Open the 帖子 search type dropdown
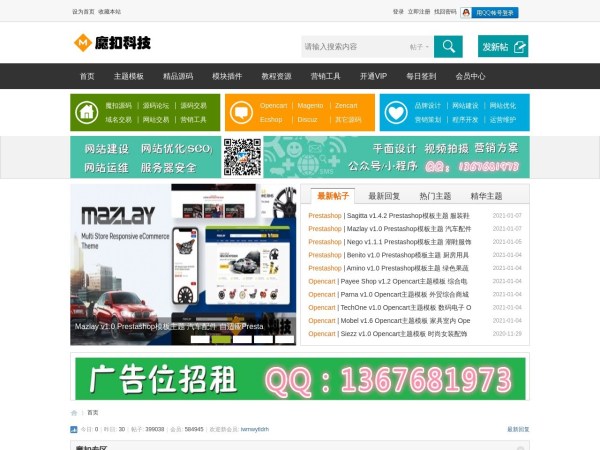 coord(419,47)
